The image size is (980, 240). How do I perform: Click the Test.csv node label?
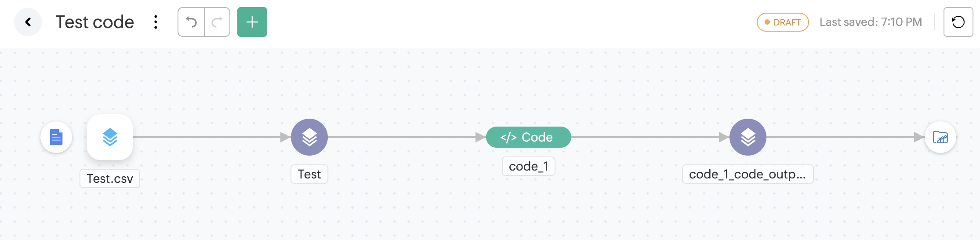tap(110, 178)
